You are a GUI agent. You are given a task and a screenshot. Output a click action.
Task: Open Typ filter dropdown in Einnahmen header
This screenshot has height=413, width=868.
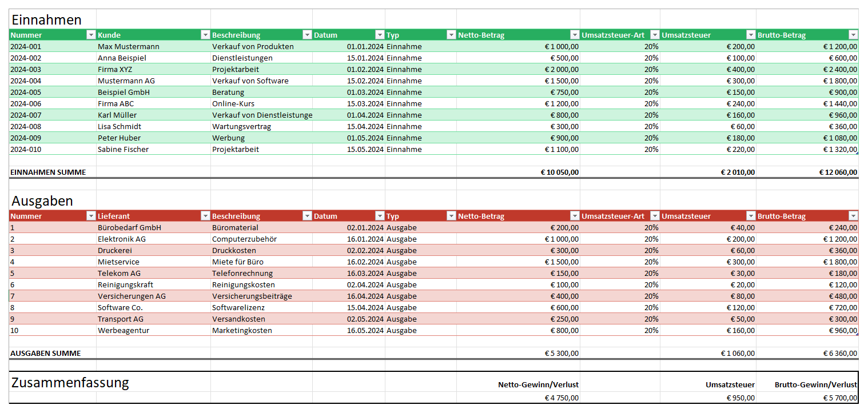(x=451, y=35)
